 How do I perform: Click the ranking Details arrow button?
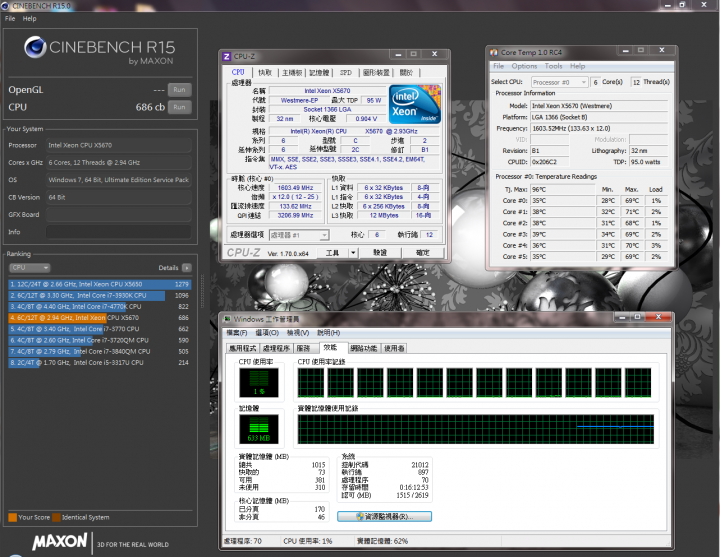click(186, 268)
